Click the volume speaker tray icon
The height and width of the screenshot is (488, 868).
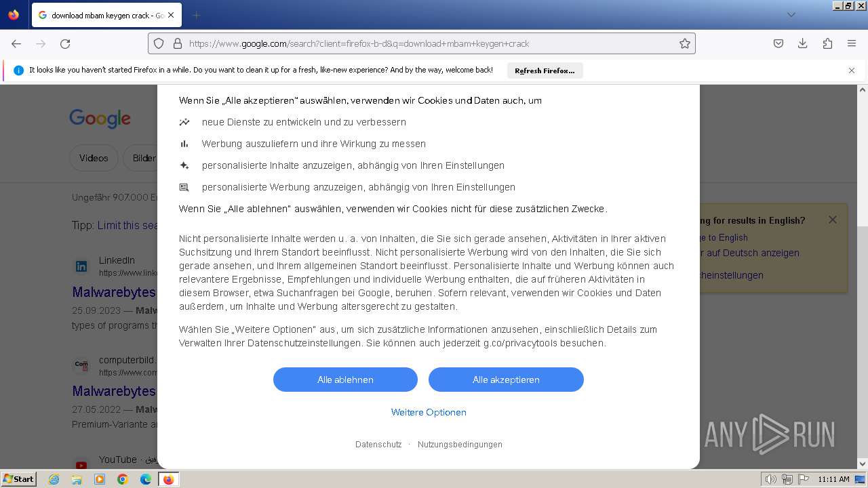771,479
